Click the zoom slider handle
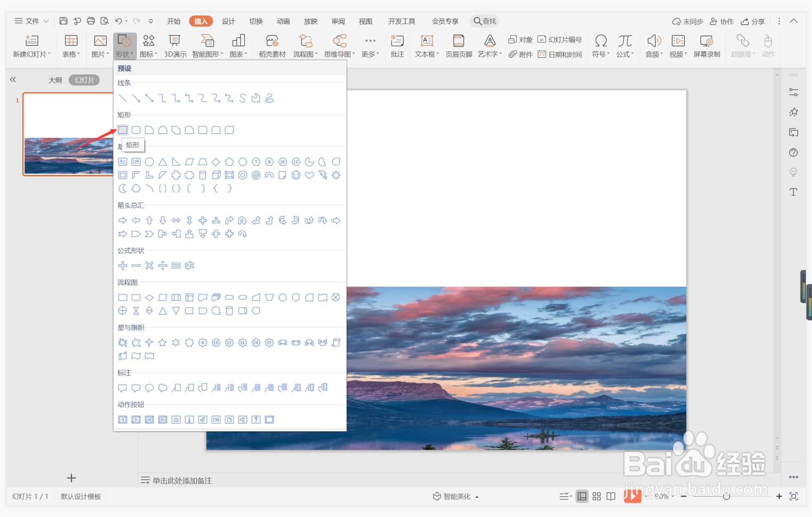The width and height of the screenshot is (812, 517). [726, 496]
